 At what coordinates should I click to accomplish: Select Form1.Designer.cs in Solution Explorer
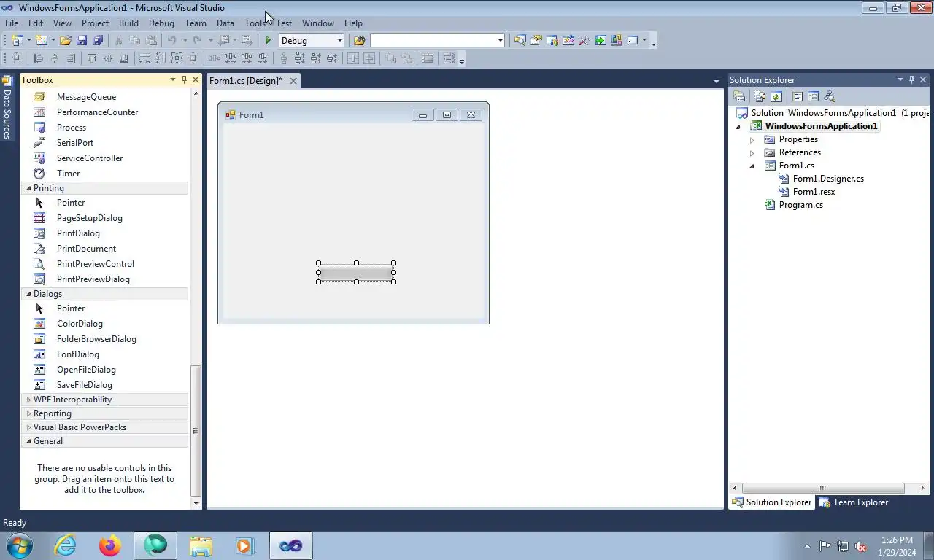pyautogui.click(x=828, y=179)
